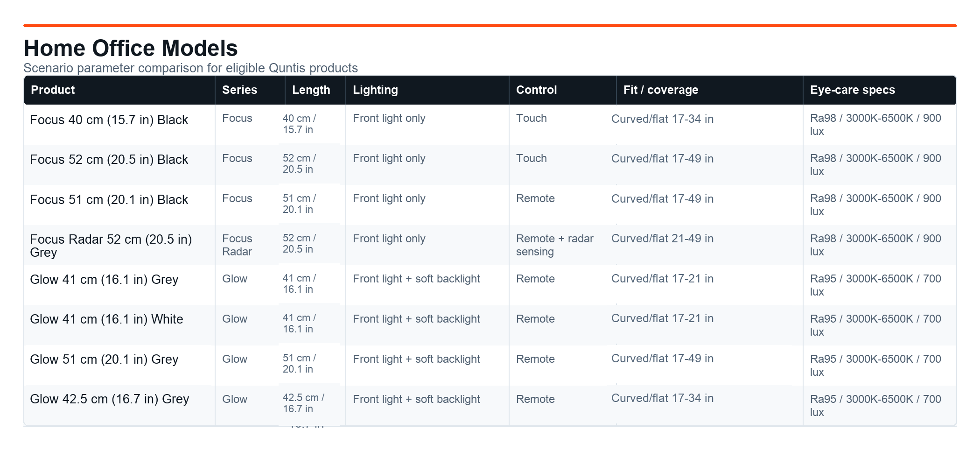Click the Ra95 specs for Glow 41 cm White row
Viewport: 980px width, 451px height.
pos(875,325)
